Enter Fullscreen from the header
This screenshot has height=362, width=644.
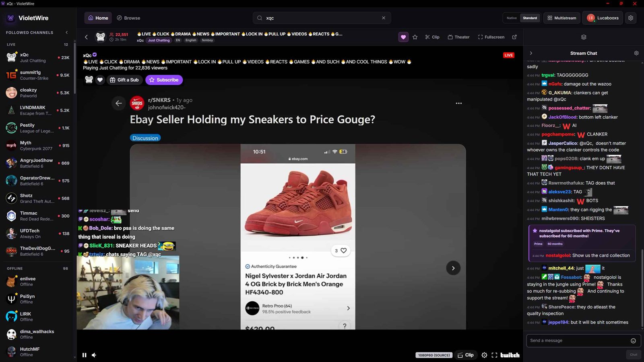(x=491, y=37)
